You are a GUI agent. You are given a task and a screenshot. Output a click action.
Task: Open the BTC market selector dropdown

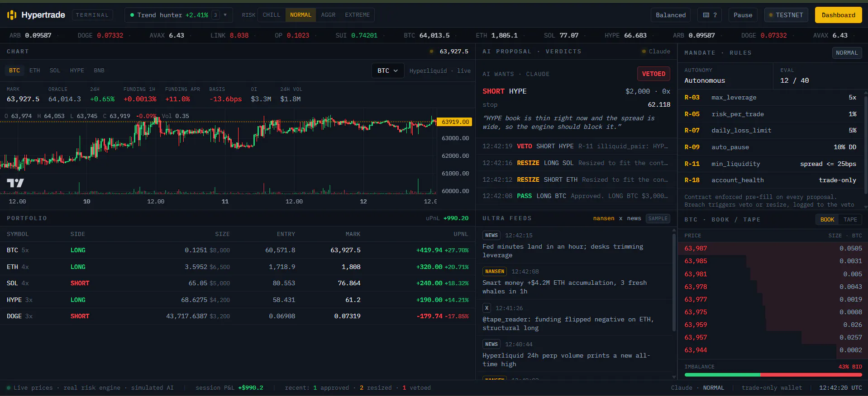(x=387, y=71)
